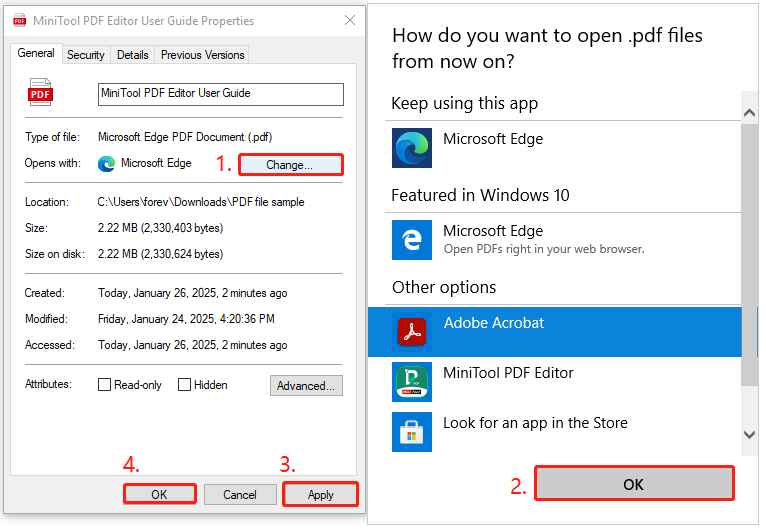Click the location path C:\Users\forev\Downloads
Viewport: 766px width, 530px height.
(201, 202)
